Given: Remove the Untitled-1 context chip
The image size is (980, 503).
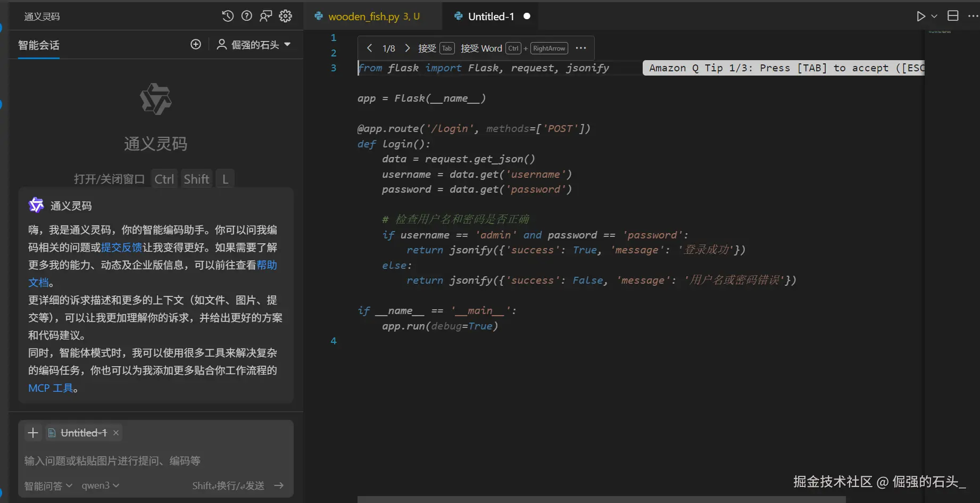Looking at the screenshot, I should pyautogui.click(x=116, y=433).
